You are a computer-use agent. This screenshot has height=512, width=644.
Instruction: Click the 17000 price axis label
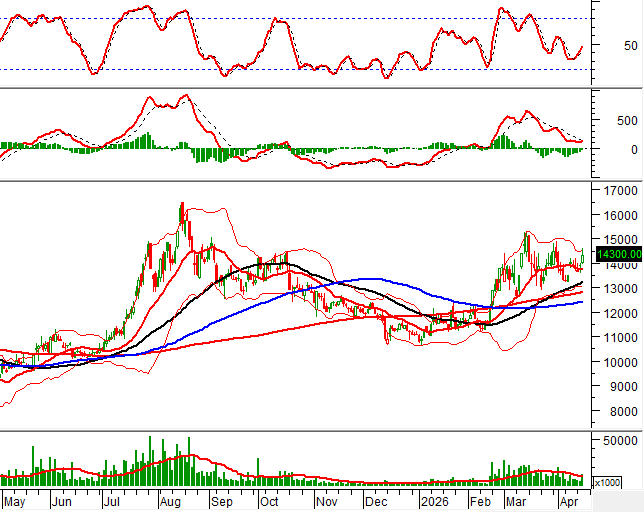point(618,190)
